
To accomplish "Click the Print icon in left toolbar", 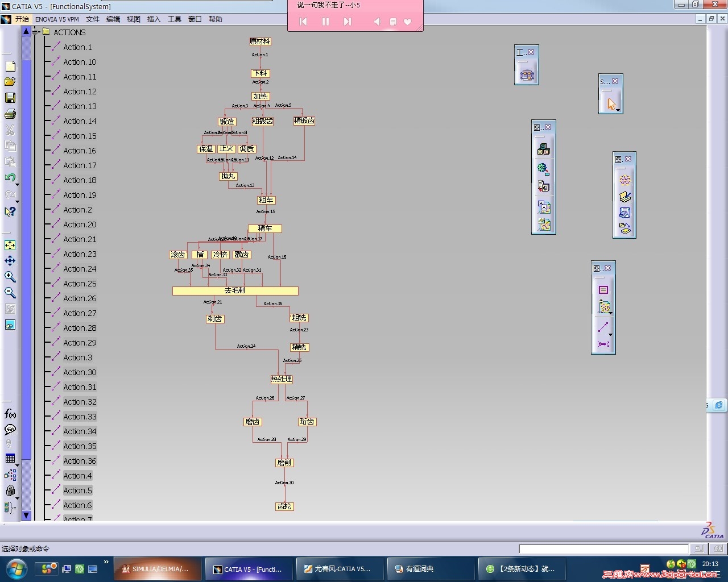I will (x=10, y=114).
